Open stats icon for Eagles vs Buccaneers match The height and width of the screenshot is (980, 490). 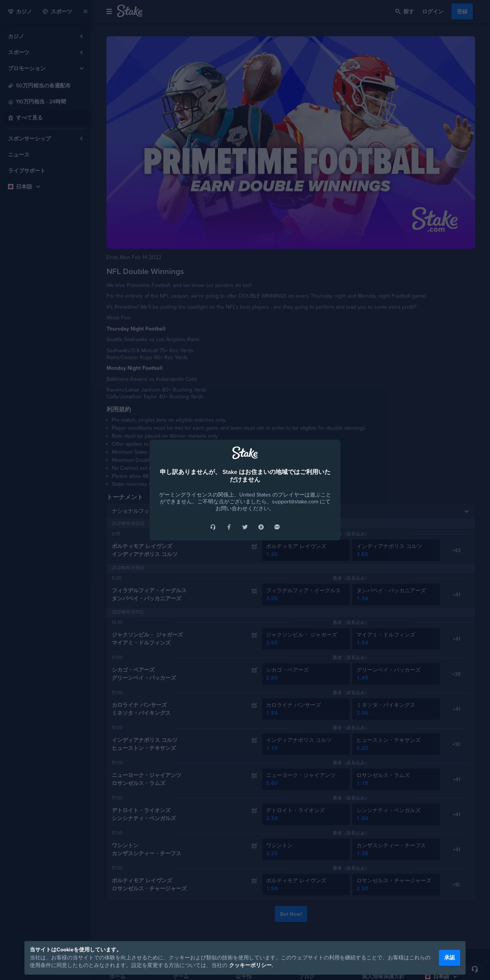tap(254, 591)
